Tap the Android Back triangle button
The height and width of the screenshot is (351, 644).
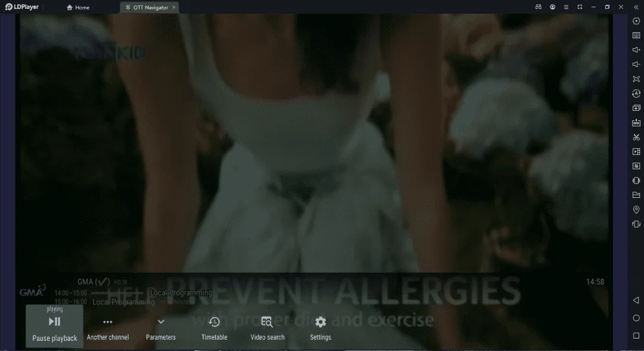[x=636, y=300]
